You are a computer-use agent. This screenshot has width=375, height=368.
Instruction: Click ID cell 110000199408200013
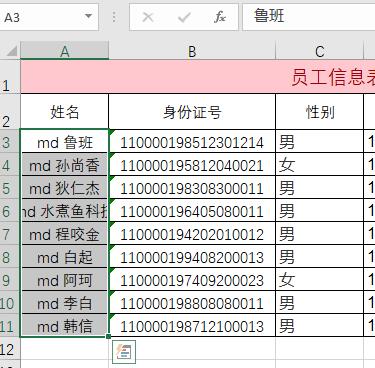[192, 257]
